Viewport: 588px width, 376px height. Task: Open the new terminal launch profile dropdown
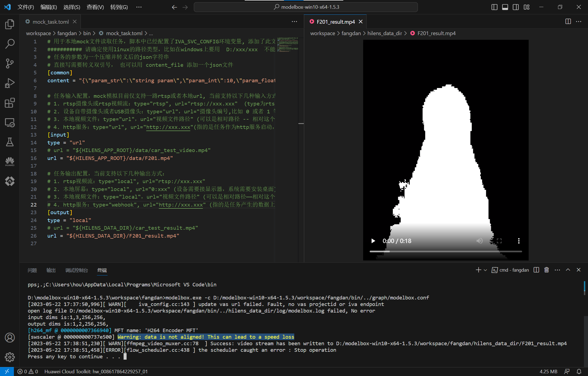point(485,270)
